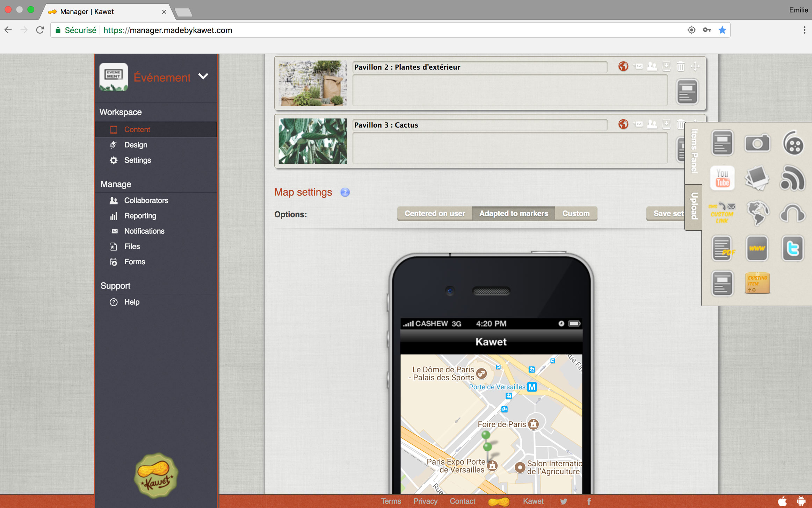The width and height of the screenshot is (812, 508).
Task: Delete Pavillon 2 using the trash icon
Action: 680,66
